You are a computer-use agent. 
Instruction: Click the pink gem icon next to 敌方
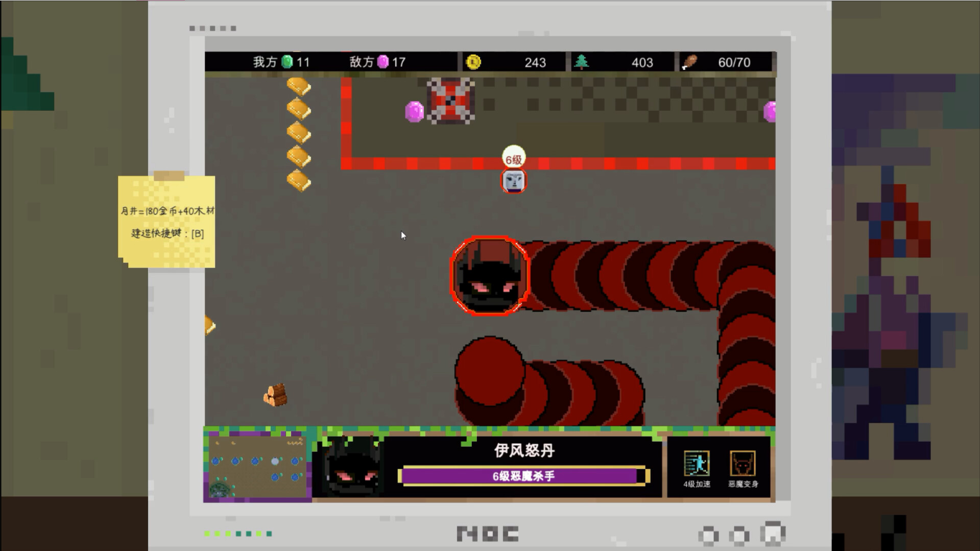pos(382,62)
